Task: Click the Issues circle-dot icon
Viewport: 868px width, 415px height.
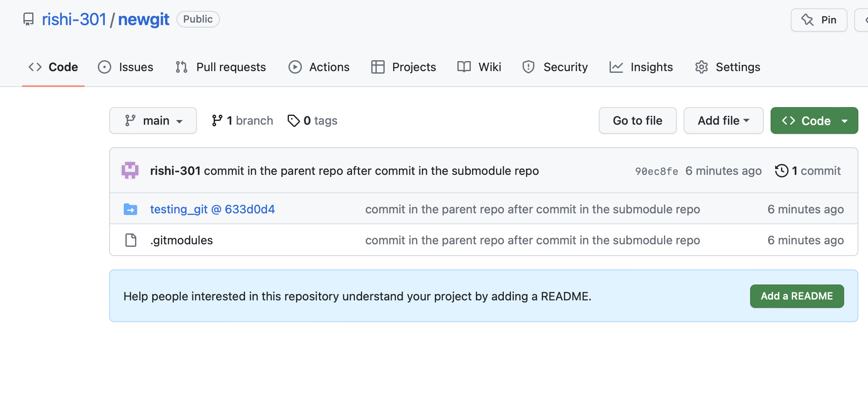Action: 105,67
